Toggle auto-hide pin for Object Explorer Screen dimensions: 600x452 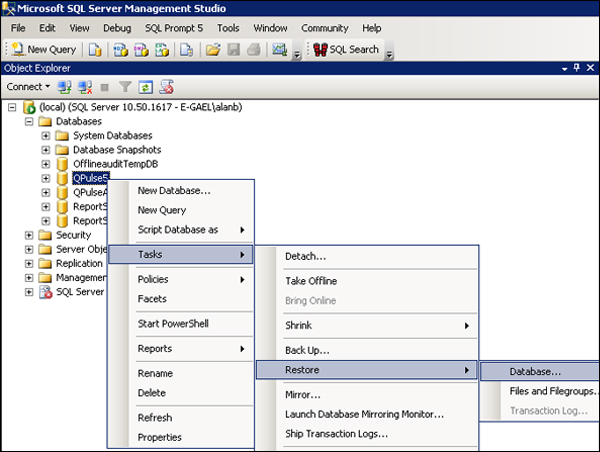pyautogui.click(x=577, y=68)
